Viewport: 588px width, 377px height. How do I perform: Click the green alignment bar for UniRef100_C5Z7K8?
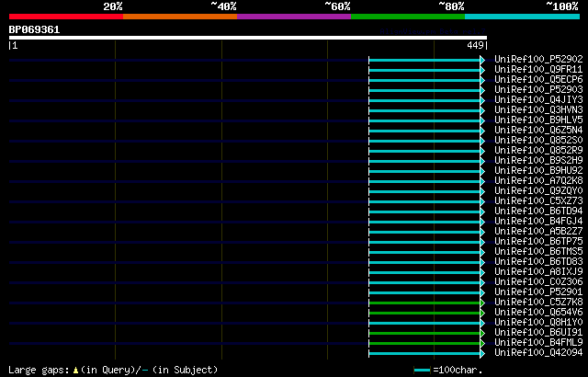tap(426, 303)
